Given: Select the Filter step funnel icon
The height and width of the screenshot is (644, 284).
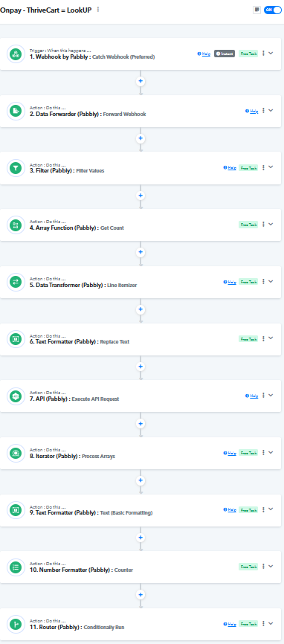Looking at the screenshot, I should [x=16, y=168].
